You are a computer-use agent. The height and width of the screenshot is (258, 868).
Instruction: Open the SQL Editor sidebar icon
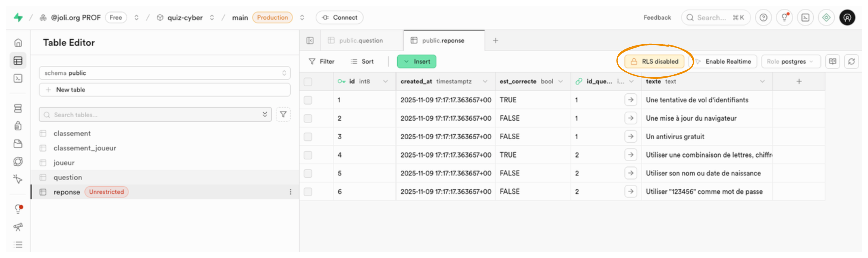(18, 78)
